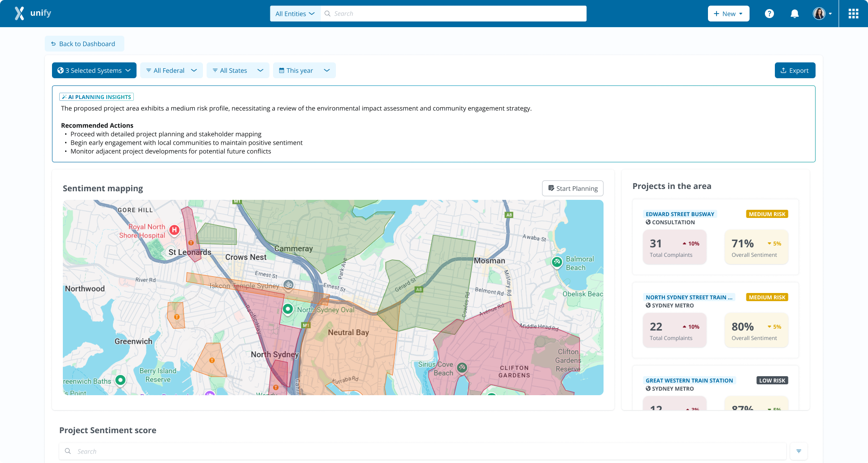Open the All Federal filter dropdown
The width and height of the screenshot is (868, 463).
click(171, 71)
